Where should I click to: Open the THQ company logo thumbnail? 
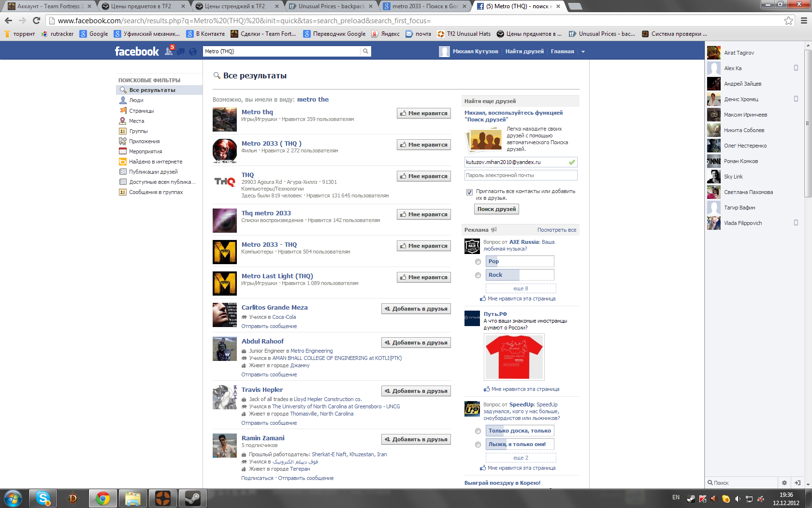pos(225,182)
